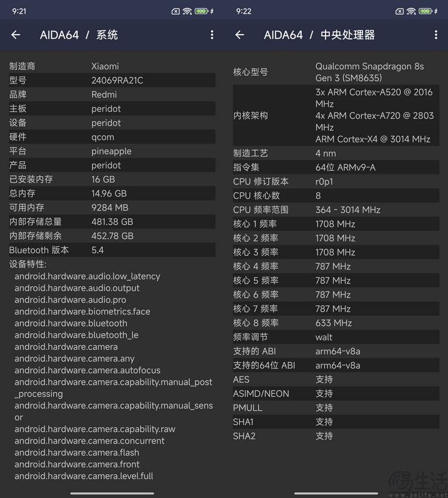The image size is (448, 498).
Task: Tap the home gesture bar under 中央处理器 screen
Action: point(336,493)
